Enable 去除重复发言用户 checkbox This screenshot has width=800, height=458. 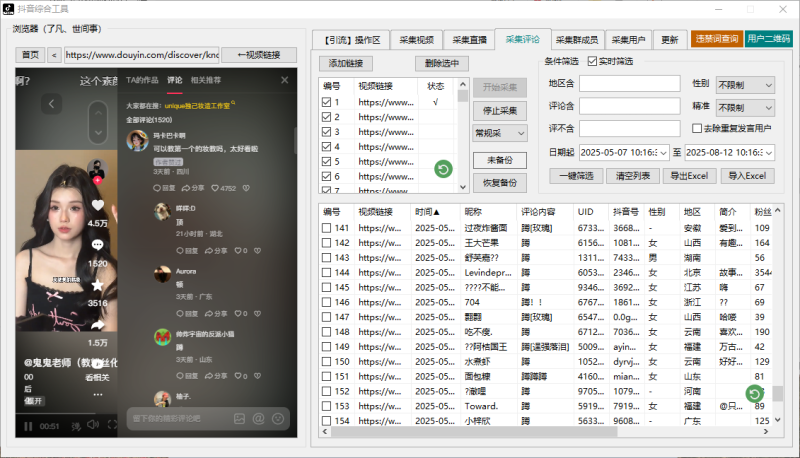coord(697,128)
